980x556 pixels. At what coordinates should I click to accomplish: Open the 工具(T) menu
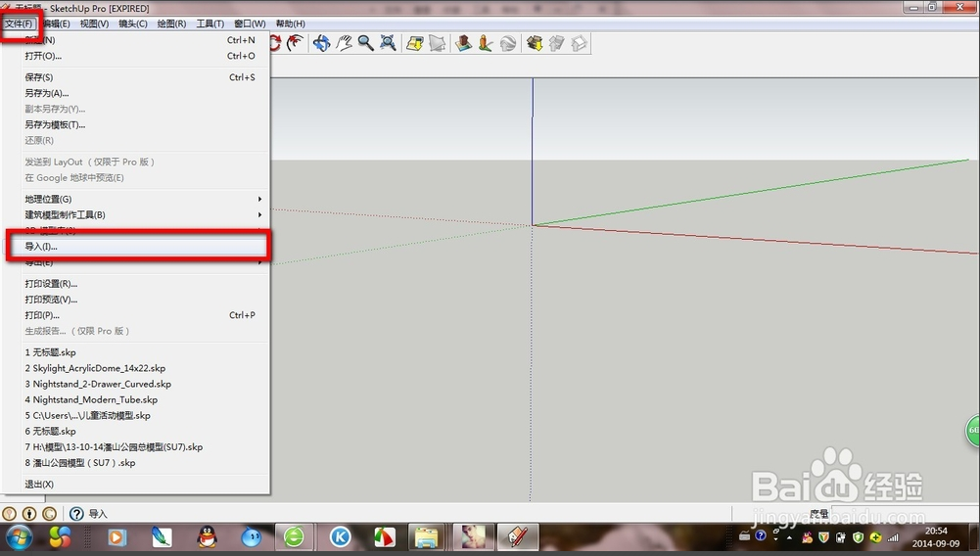(x=210, y=23)
